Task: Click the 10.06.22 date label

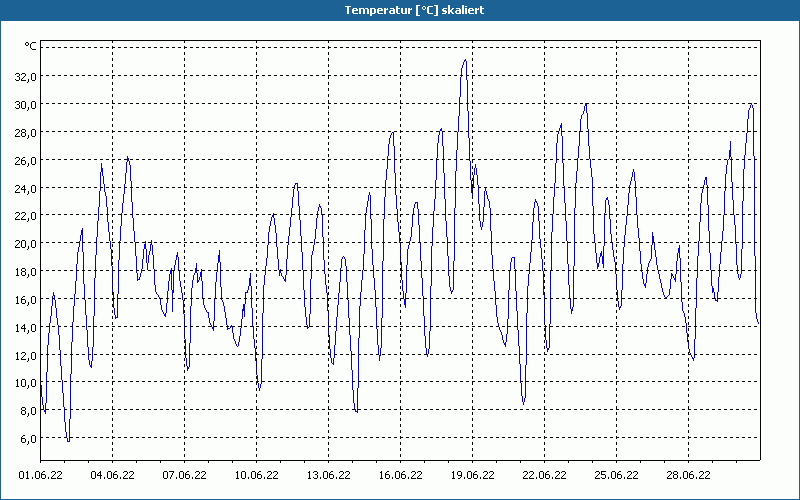Action: tap(256, 475)
